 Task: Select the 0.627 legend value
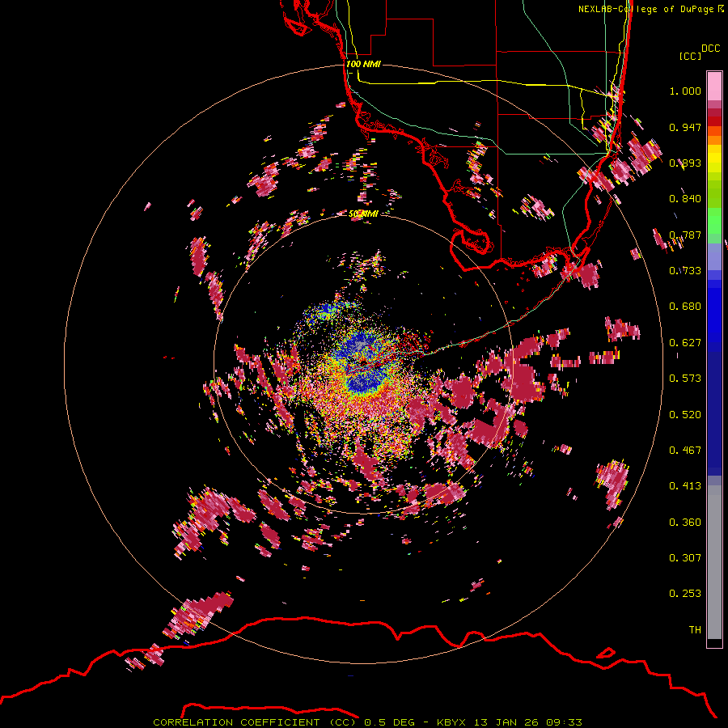(685, 343)
